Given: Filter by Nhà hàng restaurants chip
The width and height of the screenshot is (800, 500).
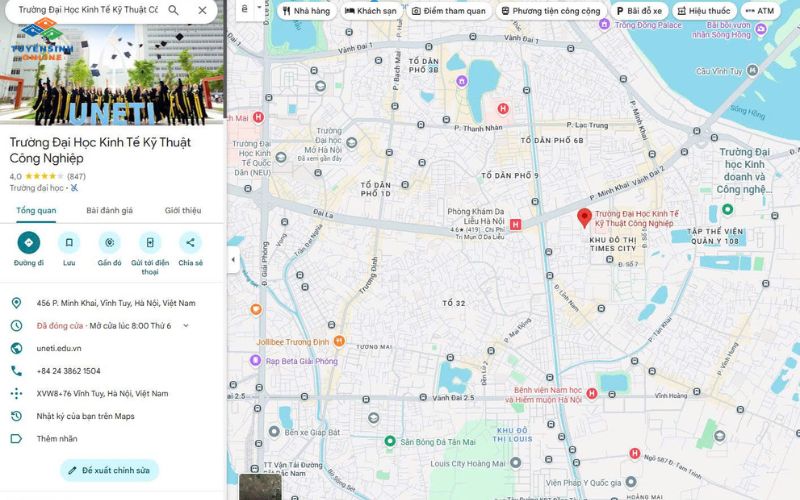Looking at the screenshot, I should (x=307, y=11).
